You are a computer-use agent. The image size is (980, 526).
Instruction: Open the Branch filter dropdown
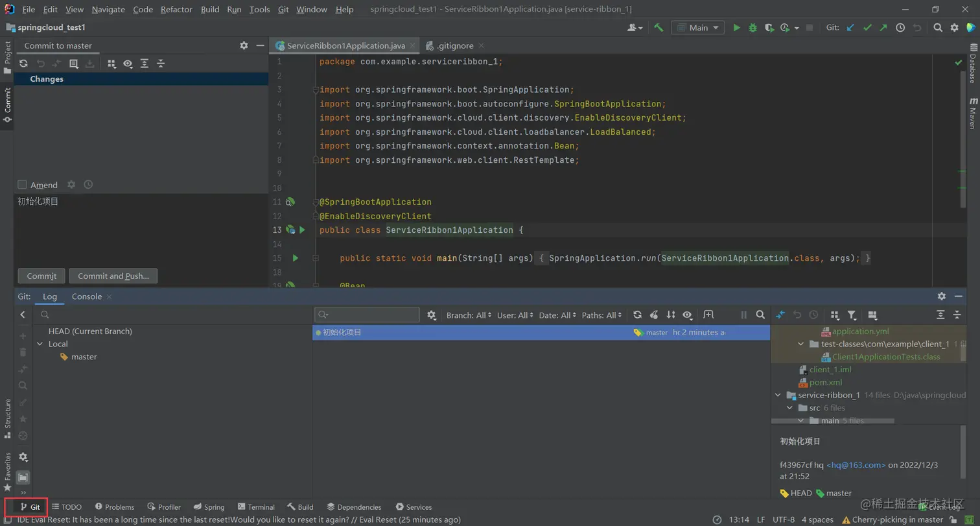[469, 315]
